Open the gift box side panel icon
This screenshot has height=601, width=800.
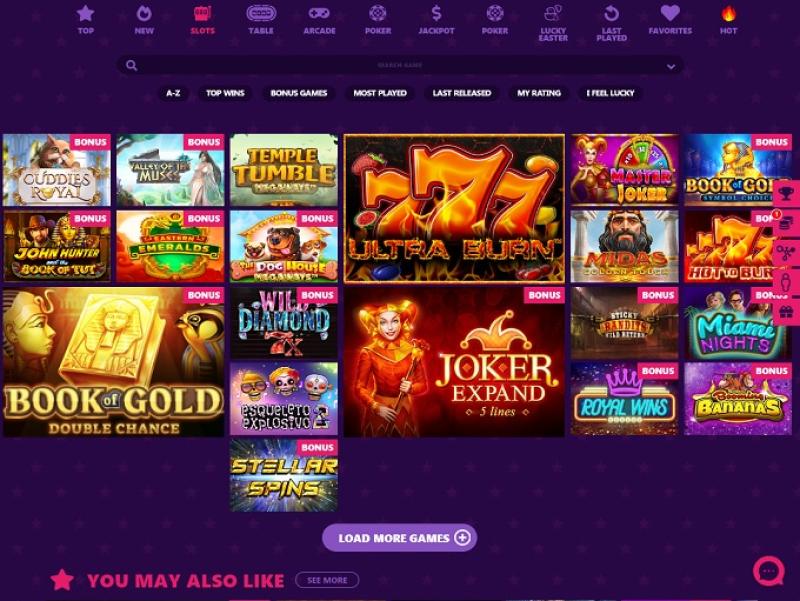coord(786,311)
